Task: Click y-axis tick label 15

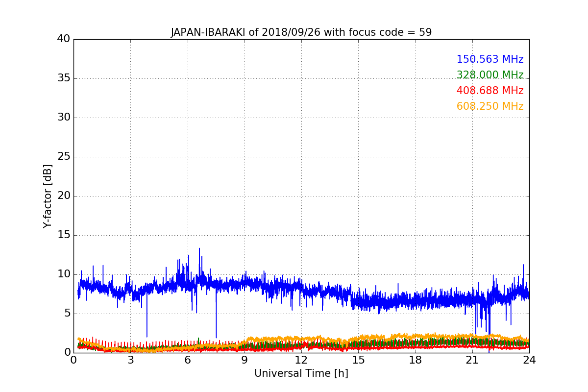Action: (64, 235)
